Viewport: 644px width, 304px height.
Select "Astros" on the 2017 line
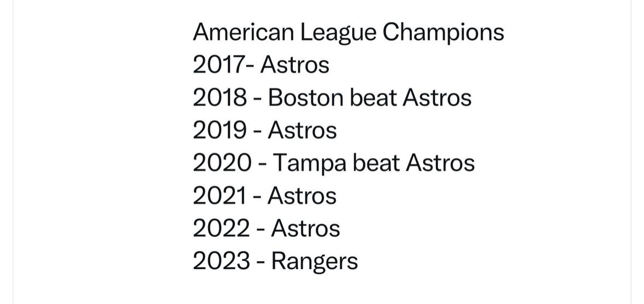click(x=295, y=65)
